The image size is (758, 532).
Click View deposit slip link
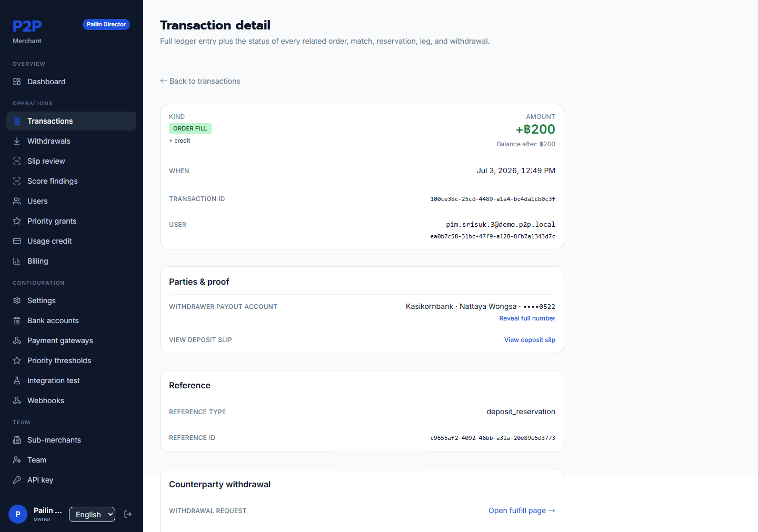pos(530,340)
